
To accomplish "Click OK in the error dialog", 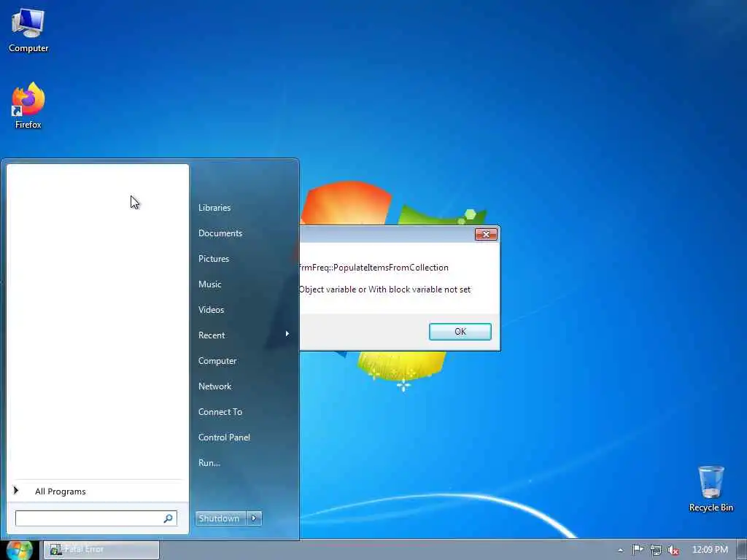I will coord(460,332).
